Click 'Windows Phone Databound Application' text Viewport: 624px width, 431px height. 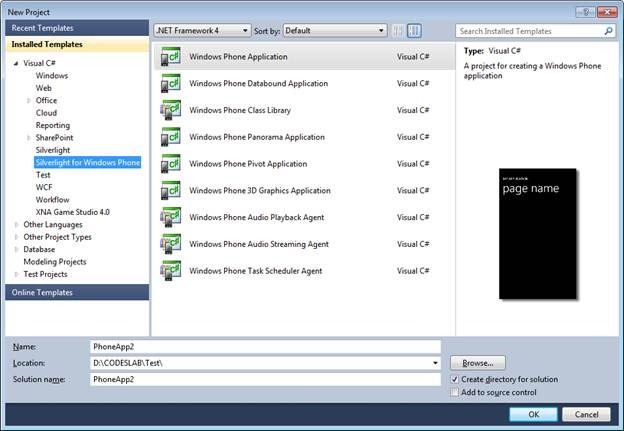(x=259, y=83)
